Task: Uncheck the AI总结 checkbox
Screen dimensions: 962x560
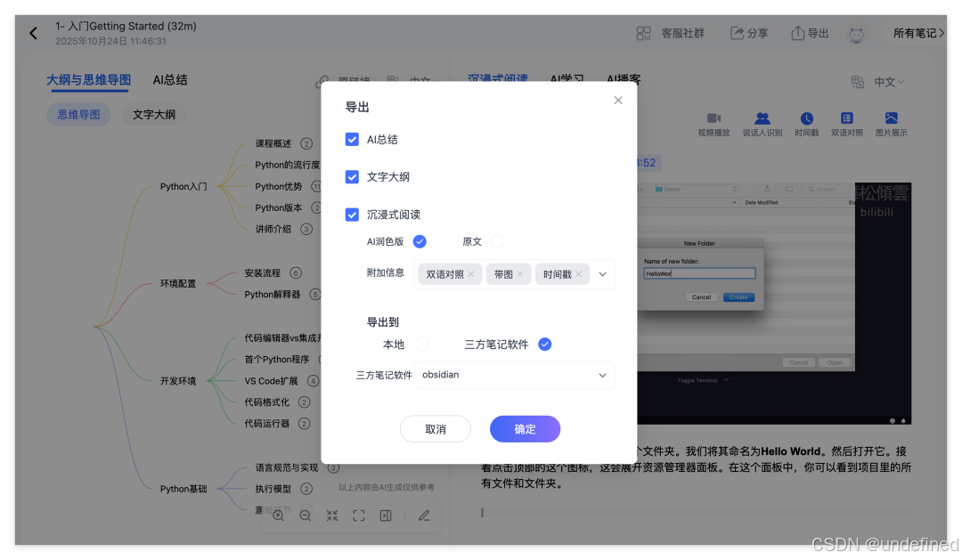Action: coord(352,139)
